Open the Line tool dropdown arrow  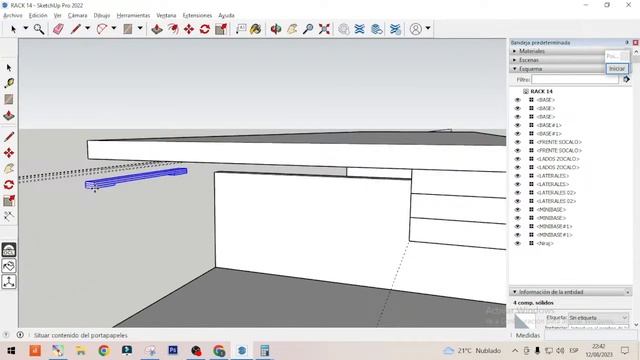(87, 28)
